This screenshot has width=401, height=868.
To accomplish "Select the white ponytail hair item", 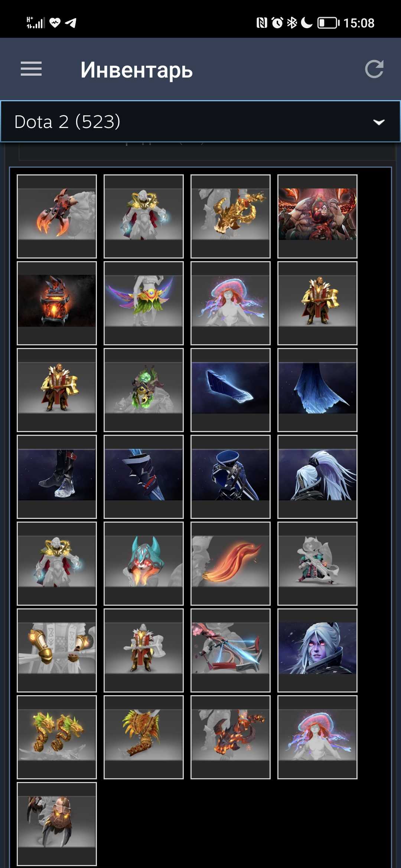I will click(x=317, y=477).
